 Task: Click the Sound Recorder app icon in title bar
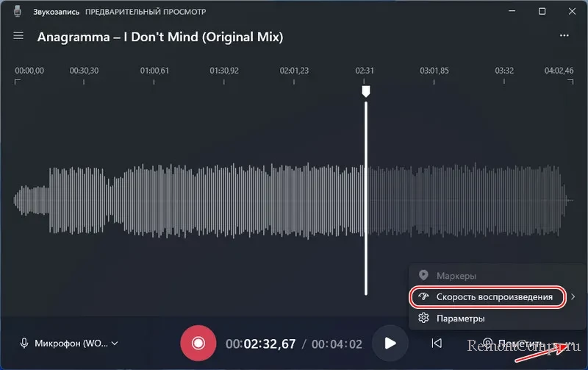18,12
